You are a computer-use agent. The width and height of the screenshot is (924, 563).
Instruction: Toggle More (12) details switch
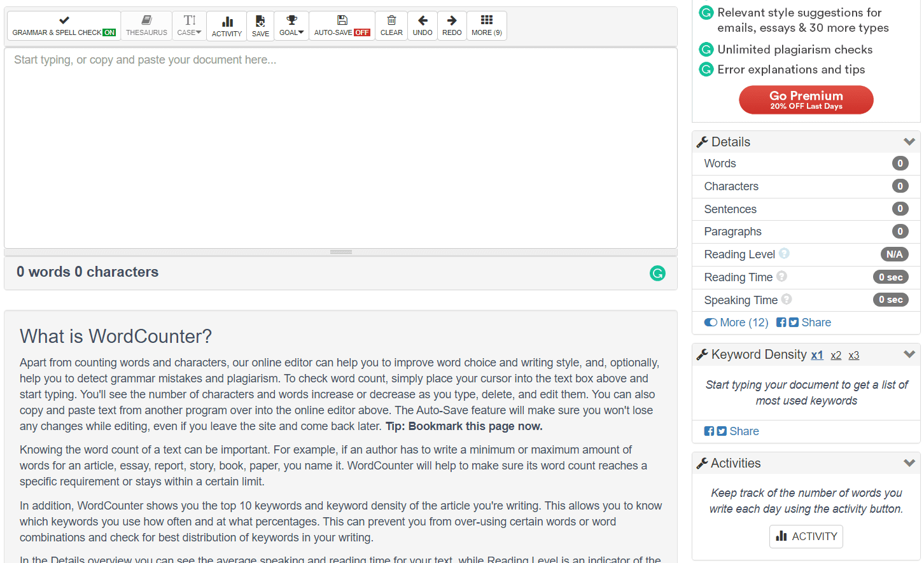711,323
